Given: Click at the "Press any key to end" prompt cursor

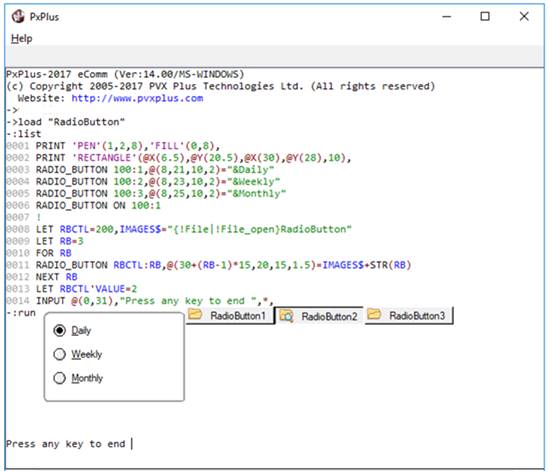Looking at the screenshot, I should click(132, 444).
